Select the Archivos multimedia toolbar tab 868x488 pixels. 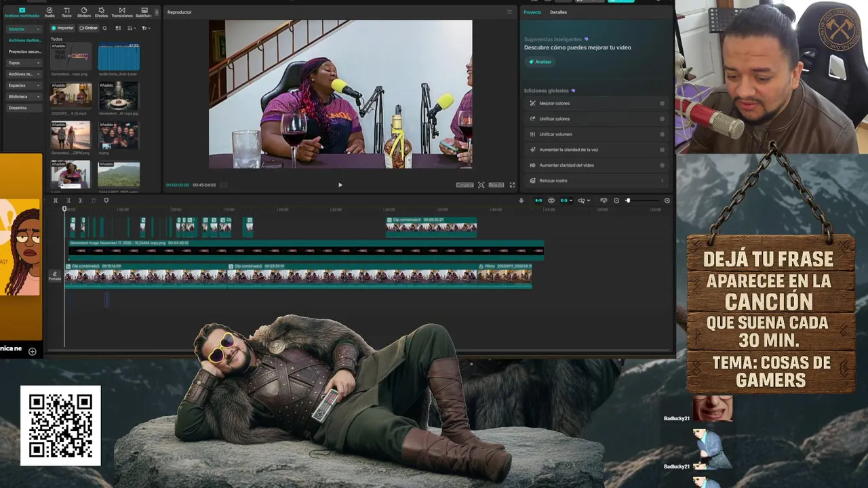(22, 12)
